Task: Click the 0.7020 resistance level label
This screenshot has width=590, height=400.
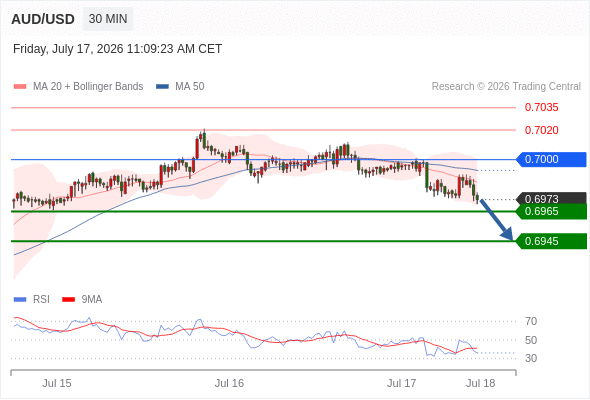Action: [541, 130]
